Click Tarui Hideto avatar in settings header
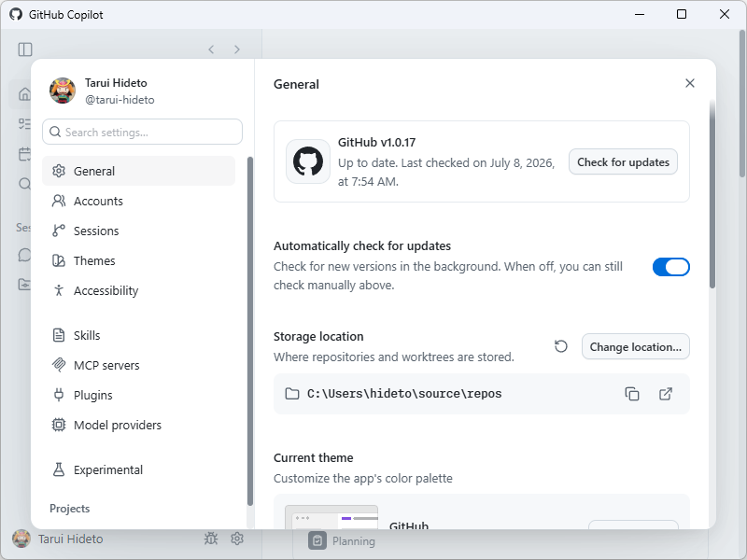 pyautogui.click(x=63, y=91)
